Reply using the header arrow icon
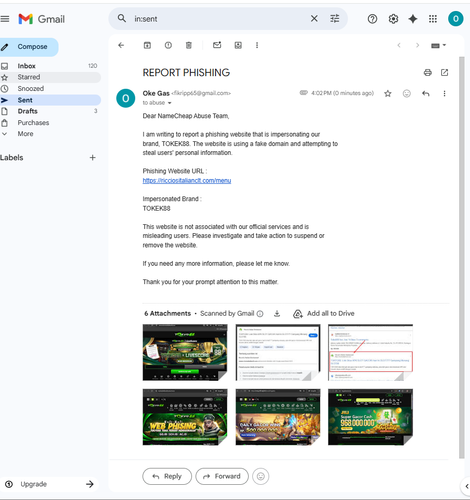Image resolution: width=470 pixels, height=500 pixels. click(426, 94)
